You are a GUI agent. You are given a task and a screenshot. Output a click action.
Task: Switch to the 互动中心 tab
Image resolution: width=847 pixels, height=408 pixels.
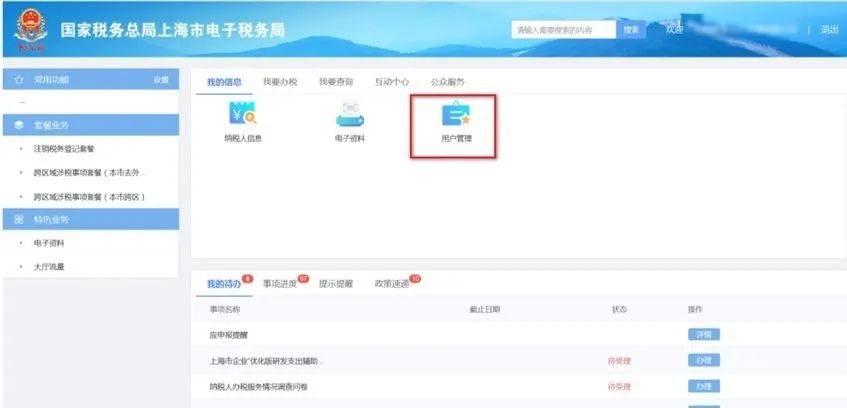392,82
